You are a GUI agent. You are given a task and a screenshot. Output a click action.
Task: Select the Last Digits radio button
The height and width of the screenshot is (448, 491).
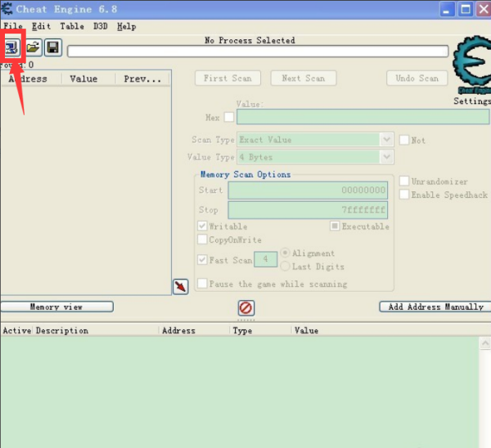coord(286,267)
